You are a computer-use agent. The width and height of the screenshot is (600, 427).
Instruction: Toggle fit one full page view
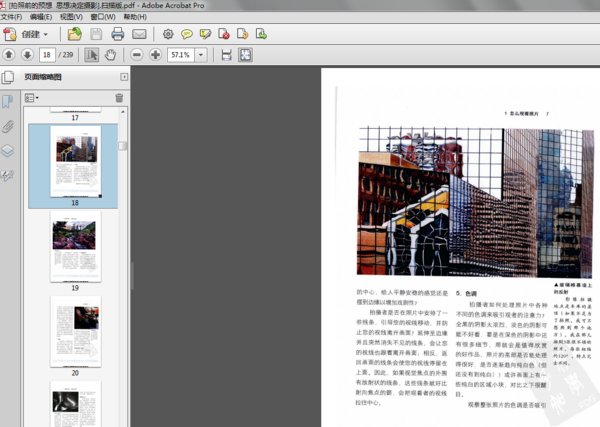245,55
